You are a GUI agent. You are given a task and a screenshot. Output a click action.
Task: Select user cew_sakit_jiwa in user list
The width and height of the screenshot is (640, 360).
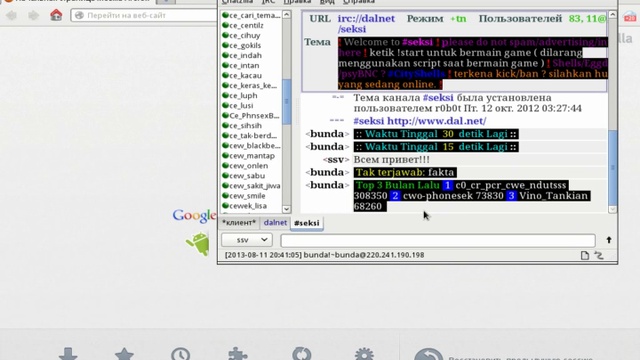(x=251, y=186)
